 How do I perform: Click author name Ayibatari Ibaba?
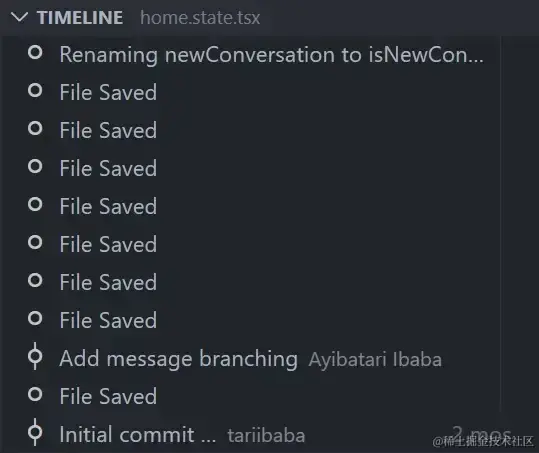pos(375,360)
